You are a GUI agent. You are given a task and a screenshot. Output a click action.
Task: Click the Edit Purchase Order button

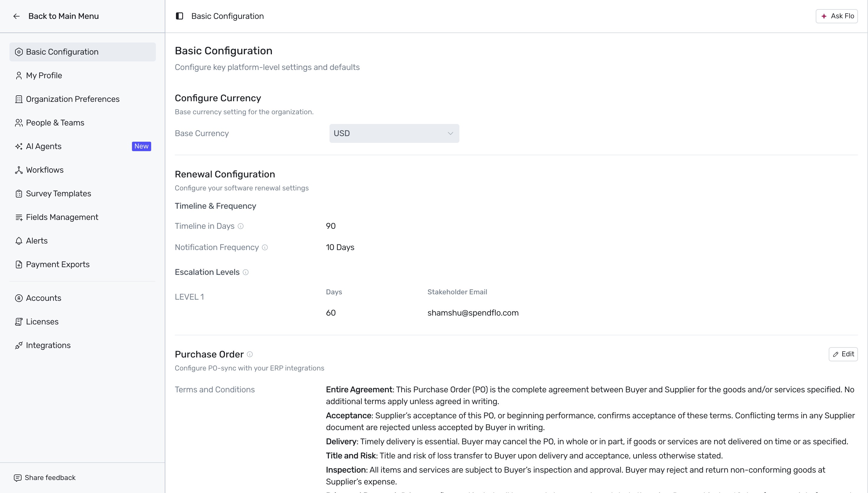(843, 354)
